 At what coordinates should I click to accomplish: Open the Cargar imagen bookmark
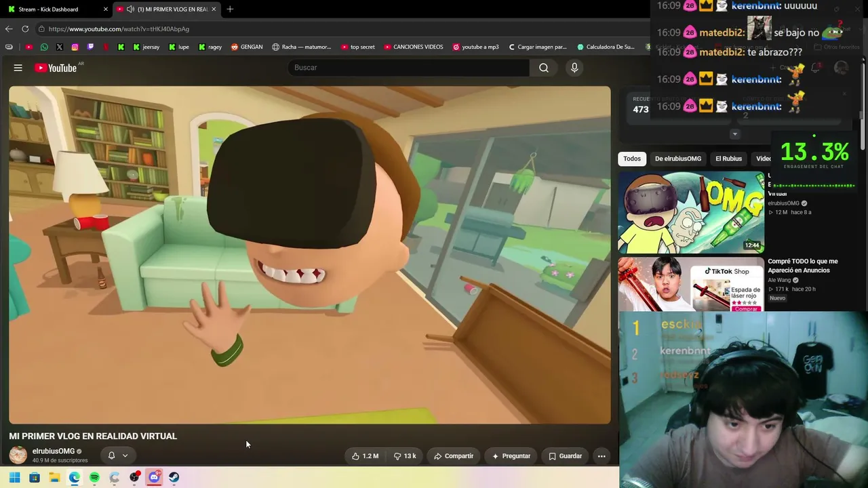coord(537,47)
